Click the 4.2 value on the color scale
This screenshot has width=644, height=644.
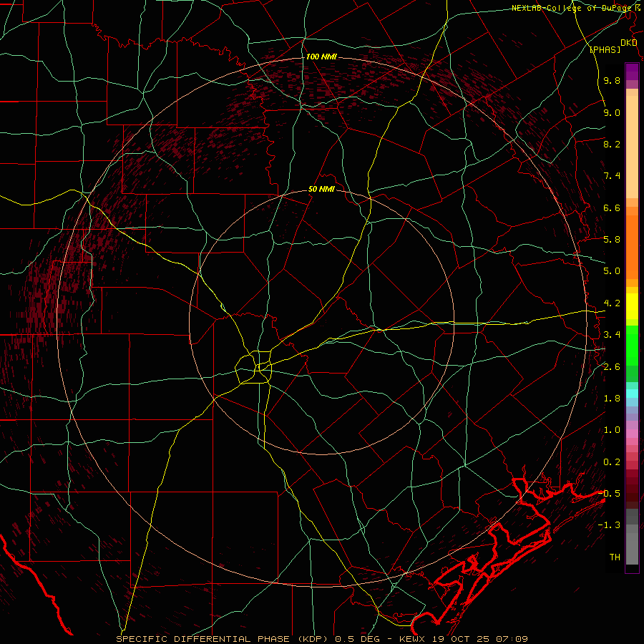coord(612,303)
